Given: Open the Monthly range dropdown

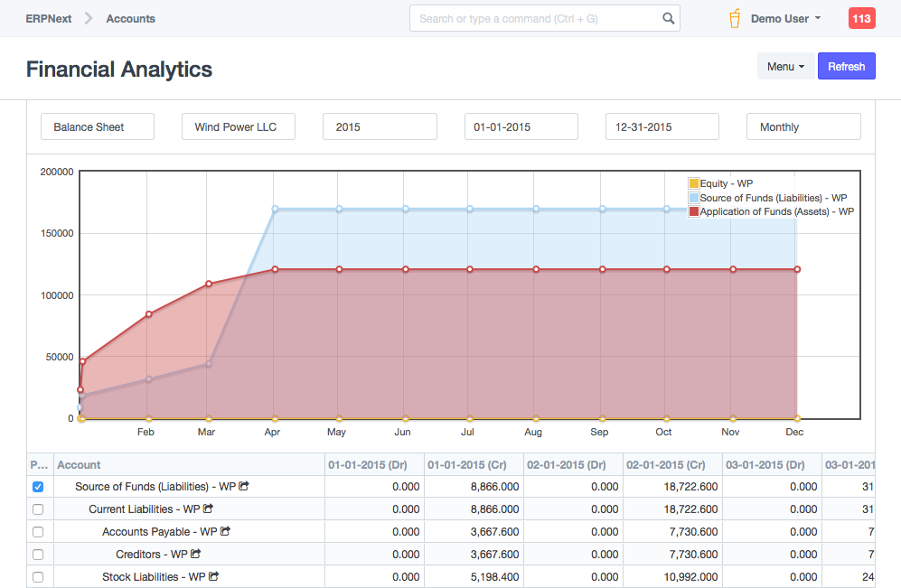Looking at the screenshot, I should (x=802, y=127).
